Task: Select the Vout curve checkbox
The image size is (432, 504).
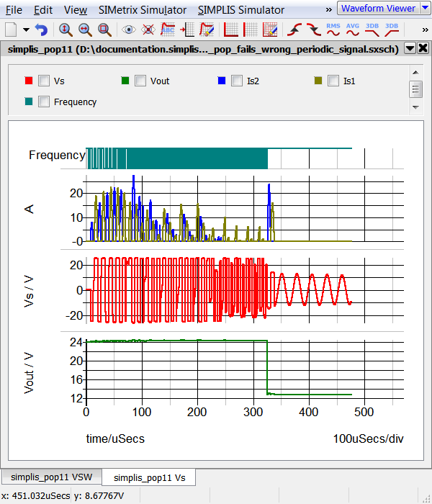Action: [x=140, y=81]
